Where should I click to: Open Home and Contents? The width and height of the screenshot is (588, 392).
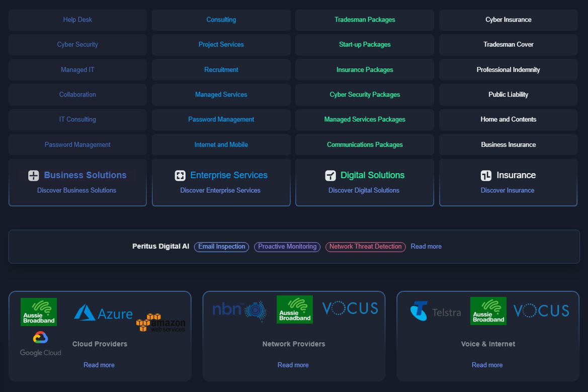pyautogui.click(x=509, y=119)
